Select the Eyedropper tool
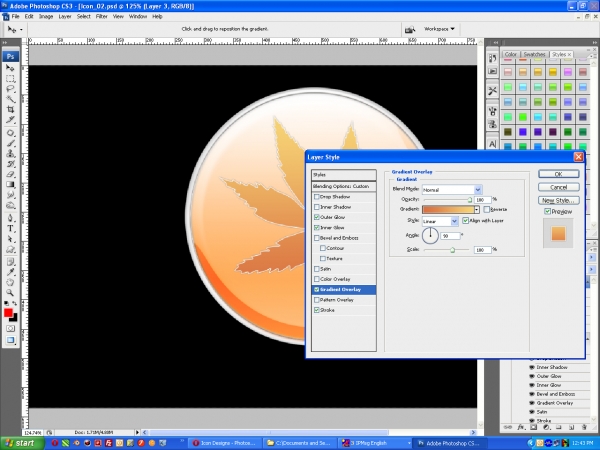Viewport: 600px width, 450px height. click(x=10, y=272)
